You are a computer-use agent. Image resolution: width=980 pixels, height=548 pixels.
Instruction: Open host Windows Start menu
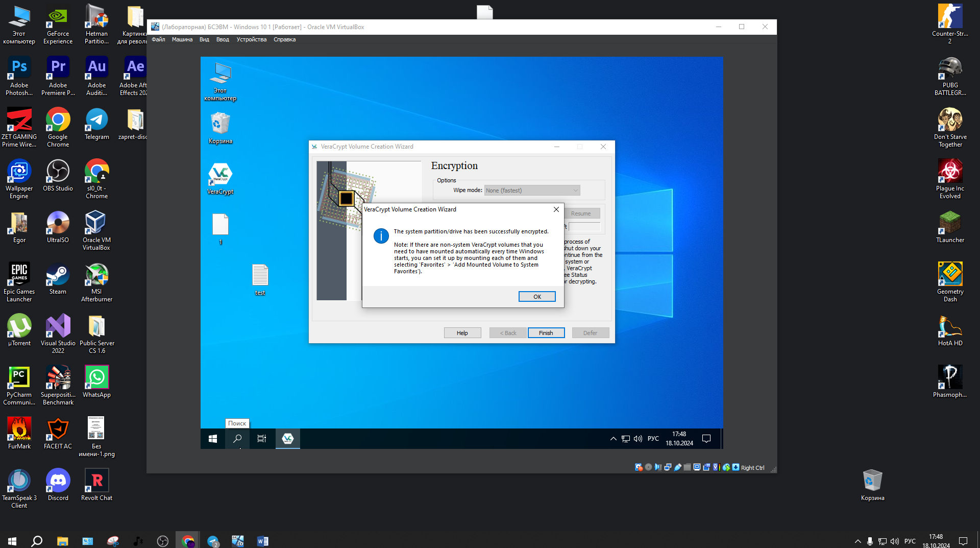click(12, 541)
